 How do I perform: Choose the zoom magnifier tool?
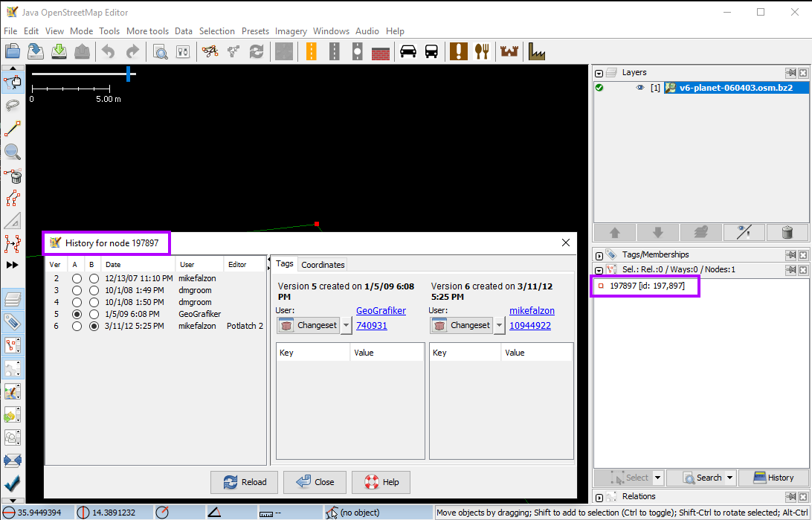point(13,153)
